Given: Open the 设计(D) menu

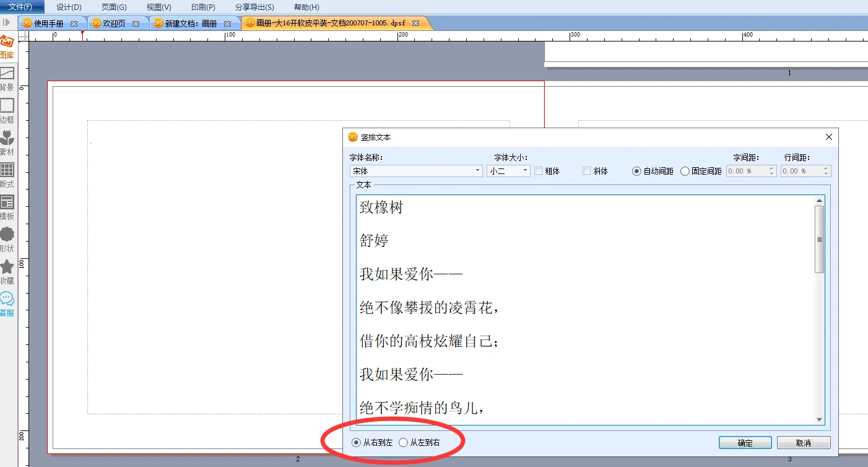Looking at the screenshot, I should [x=69, y=7].
